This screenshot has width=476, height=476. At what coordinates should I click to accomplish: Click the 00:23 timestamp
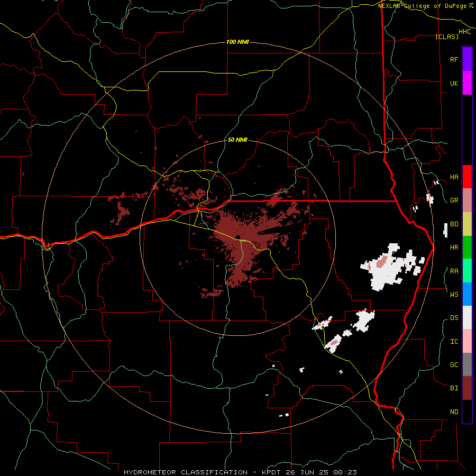345,472
